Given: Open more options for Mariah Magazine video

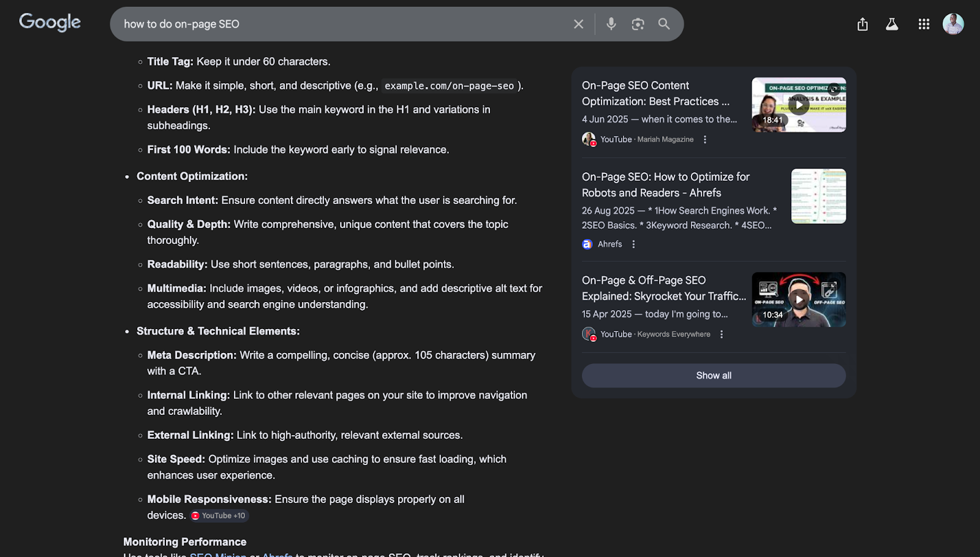Looking at the screenshot, I should click(x=705, y=140).
